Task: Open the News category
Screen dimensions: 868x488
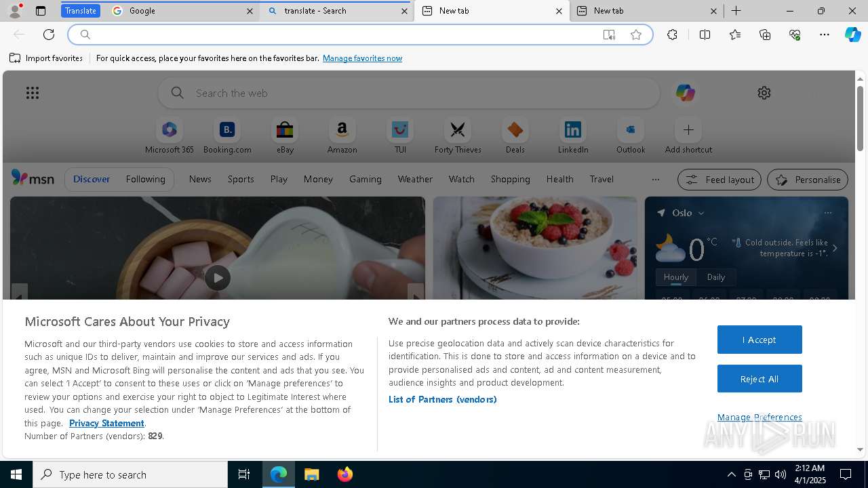Action: pos(200,179)
